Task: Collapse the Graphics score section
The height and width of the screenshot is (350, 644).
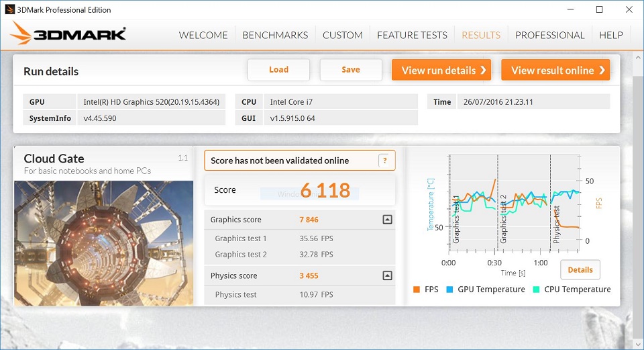Action: [x=387, y=220]
